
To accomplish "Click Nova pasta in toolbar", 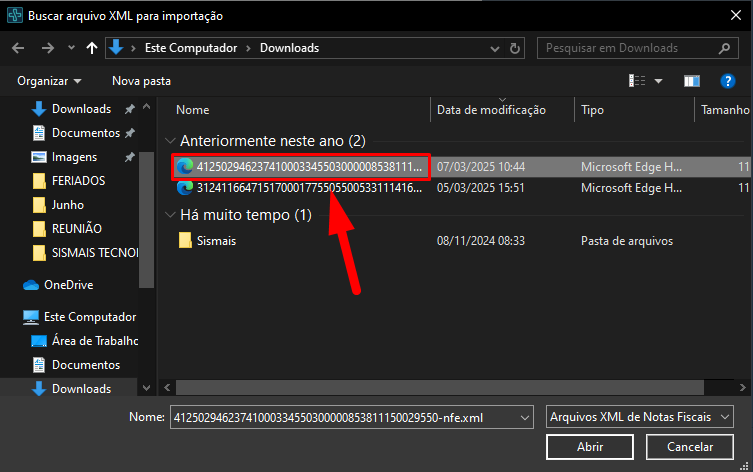I will 141,80.
